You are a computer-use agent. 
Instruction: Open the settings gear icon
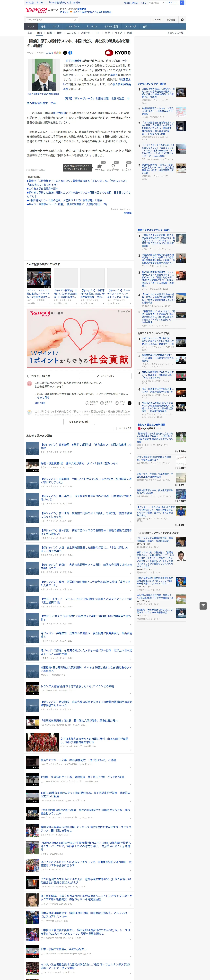(182, 20)
